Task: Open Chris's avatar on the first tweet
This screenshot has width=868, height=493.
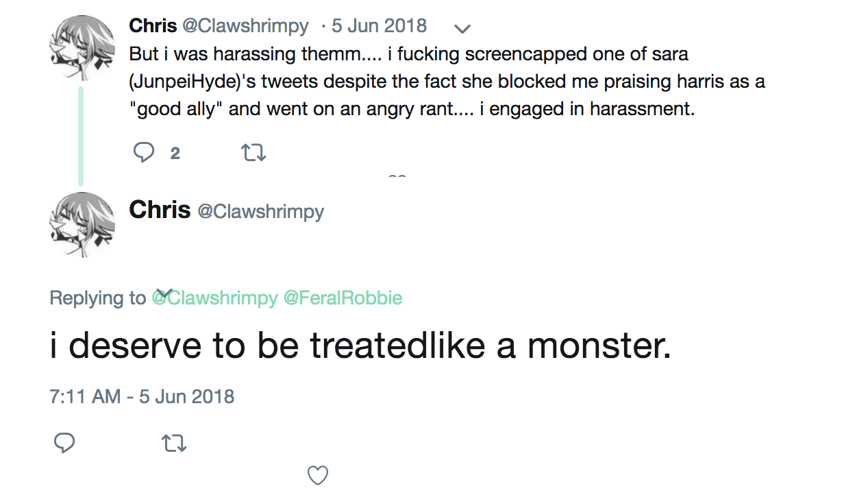Action: pyautogui.click(x=82, y=47)
